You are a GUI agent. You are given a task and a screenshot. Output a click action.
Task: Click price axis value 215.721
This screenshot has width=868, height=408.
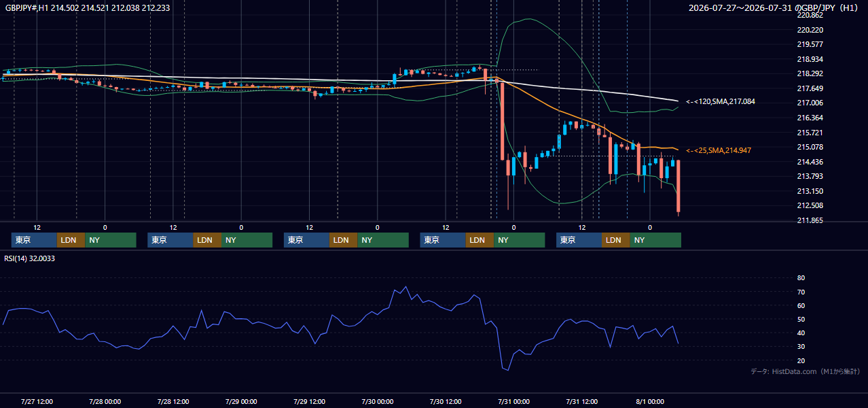pos(810,133)
